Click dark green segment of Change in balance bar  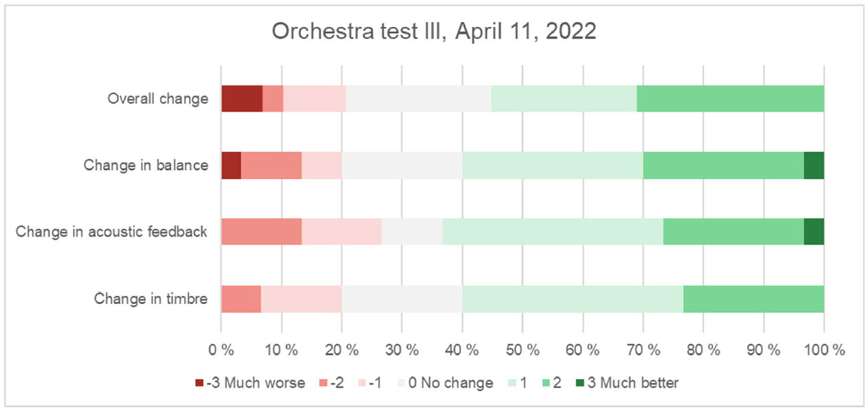click(x=814, y=165)
